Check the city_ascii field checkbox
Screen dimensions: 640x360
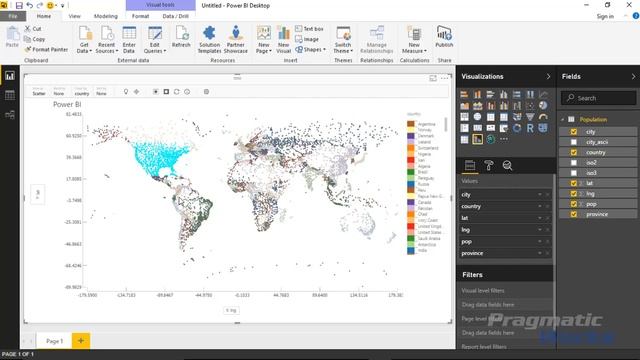pos(573,142)
